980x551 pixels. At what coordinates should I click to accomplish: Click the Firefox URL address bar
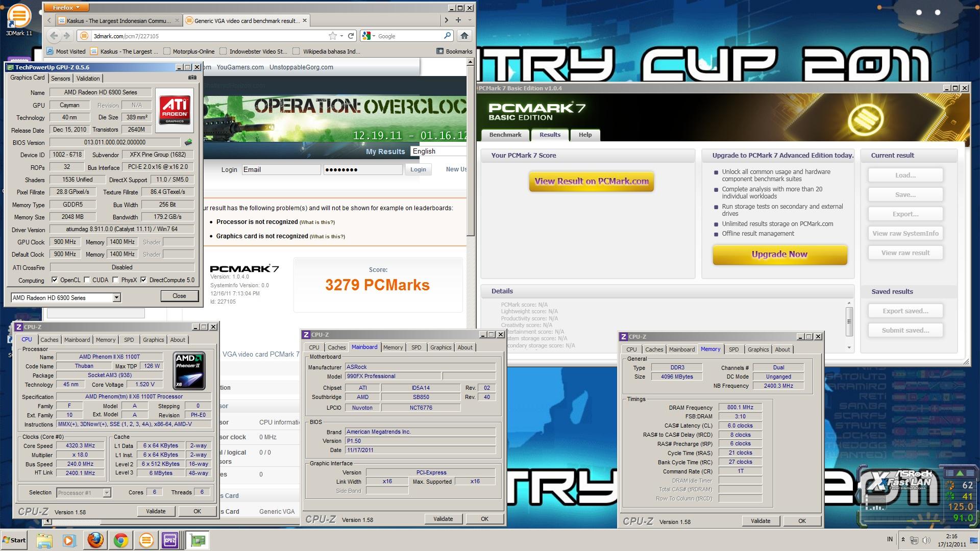pos(209,36)
